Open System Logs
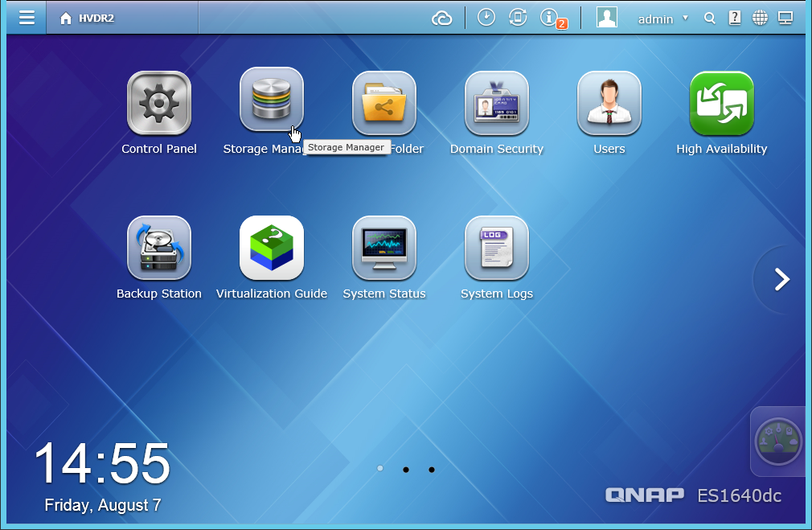The image size is (812, 530). pyautogui.click(x=497, y=248)
